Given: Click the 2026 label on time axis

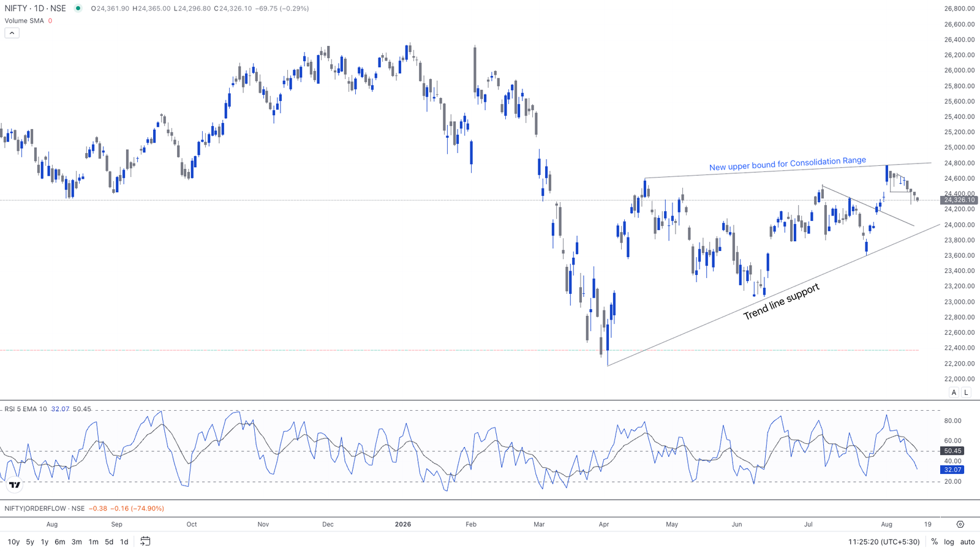Looking at the screenshot, I should [403, 524].
